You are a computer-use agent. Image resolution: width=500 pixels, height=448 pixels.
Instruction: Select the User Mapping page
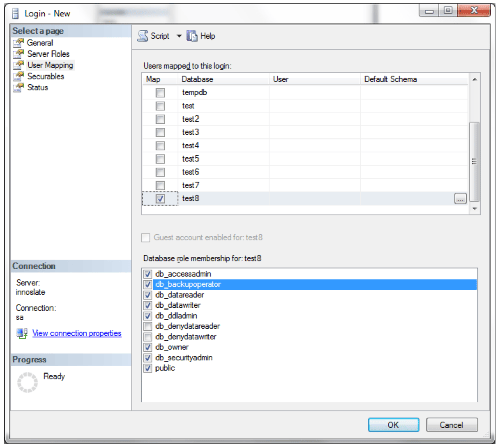tap(49, 65)
